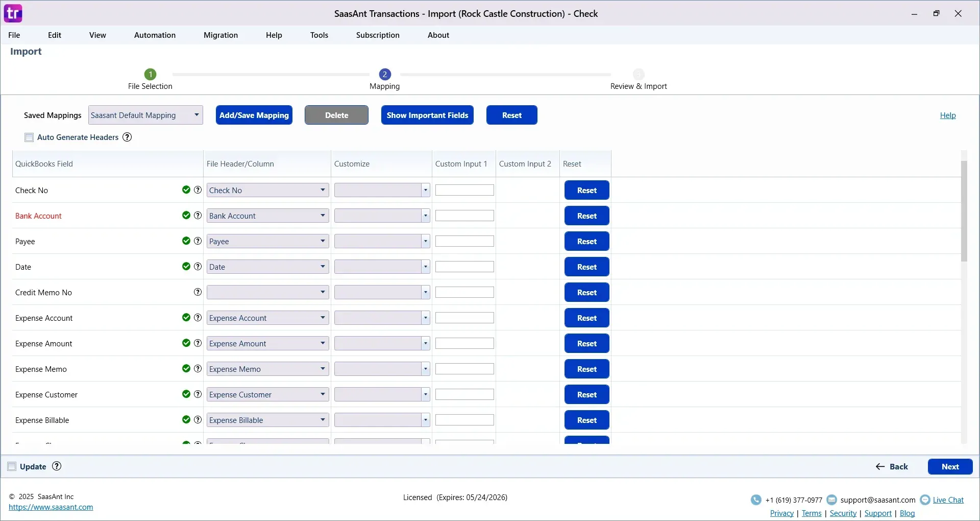Click green mapped checkmark for Expense Billable
This screenshot has width=980, height=521.
point(186,420)
